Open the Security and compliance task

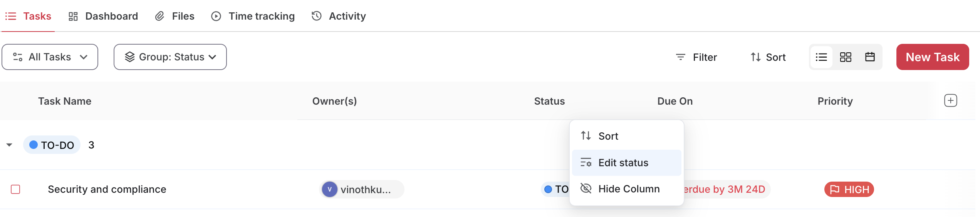(107, 189)
